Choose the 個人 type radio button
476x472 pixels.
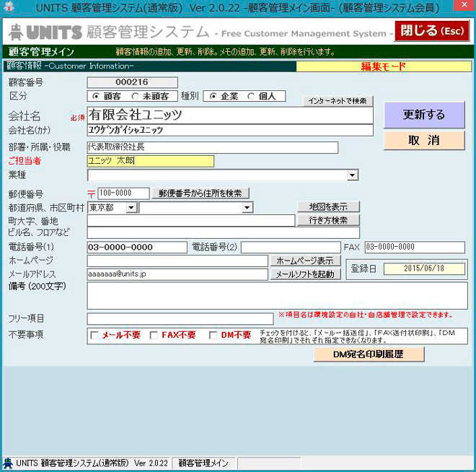tap(251, 96)
